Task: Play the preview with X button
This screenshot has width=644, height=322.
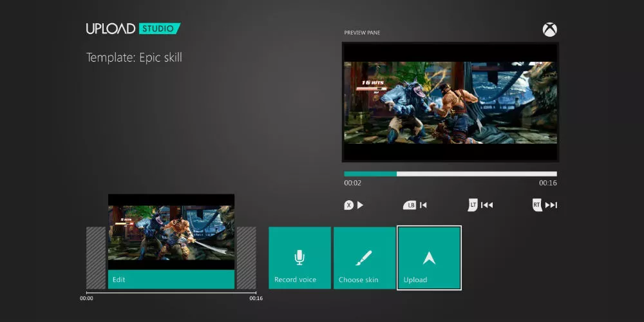Action: click(354, 205)
